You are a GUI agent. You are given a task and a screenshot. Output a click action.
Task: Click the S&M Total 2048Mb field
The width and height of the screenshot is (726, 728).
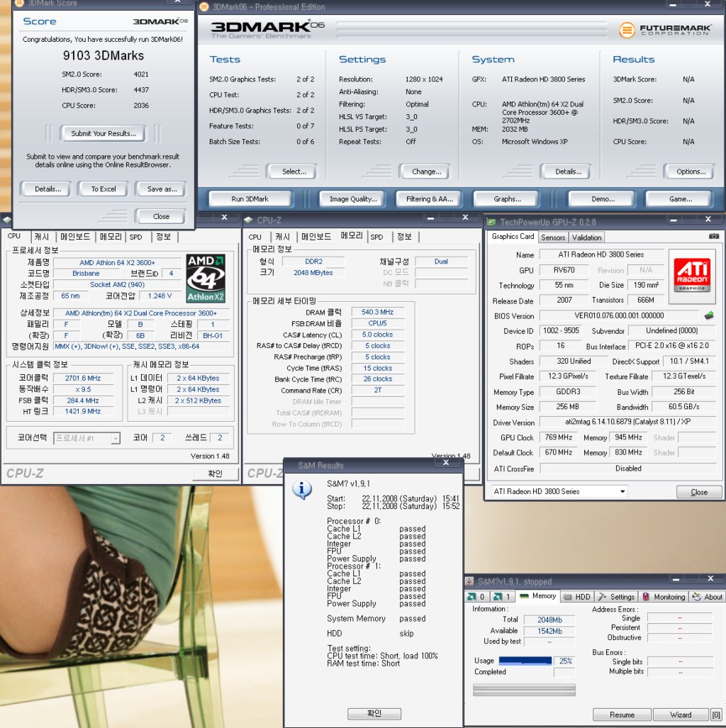549,620
